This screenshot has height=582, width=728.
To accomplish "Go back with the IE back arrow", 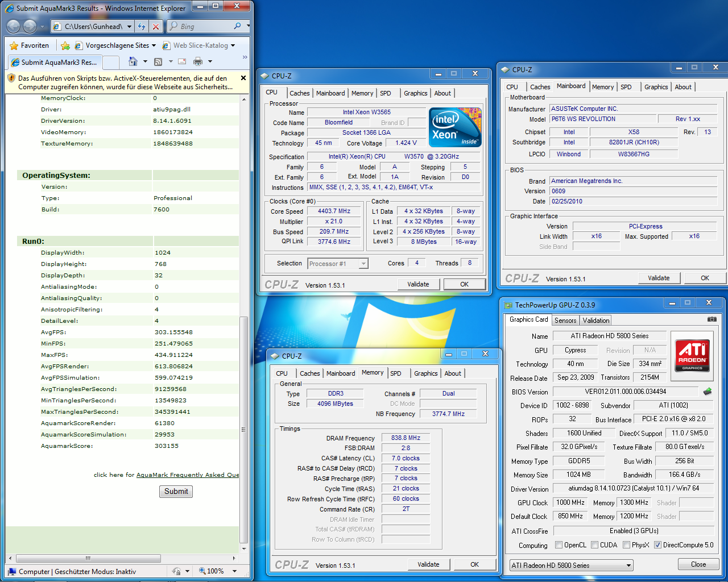I will (13, 26).
